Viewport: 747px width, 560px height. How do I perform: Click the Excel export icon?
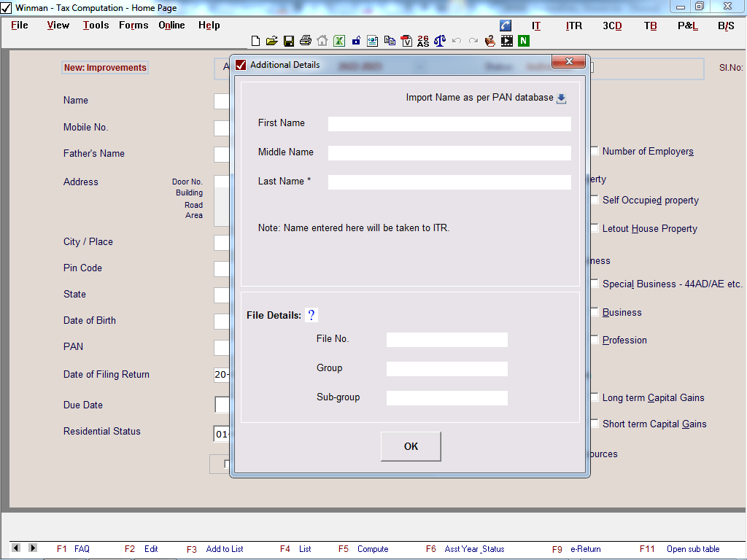(x=339, y=41)
